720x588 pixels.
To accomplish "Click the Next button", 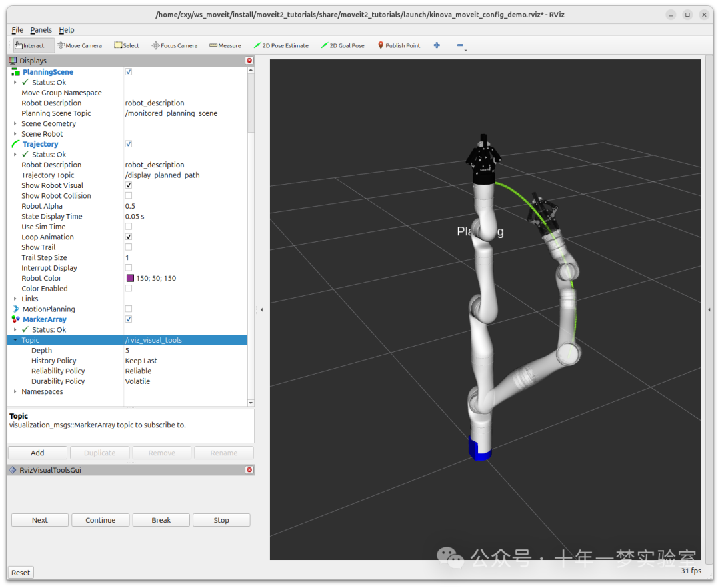I will 40,520.
